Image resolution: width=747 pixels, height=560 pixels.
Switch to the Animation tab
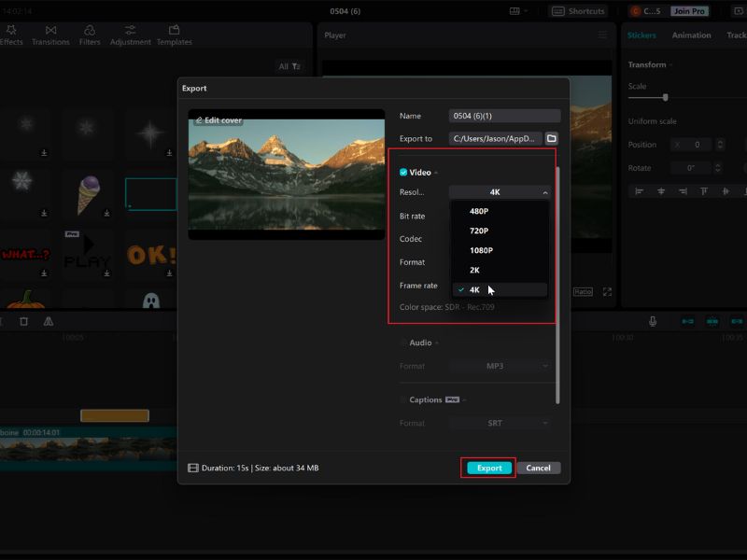[x=691, y=35]
